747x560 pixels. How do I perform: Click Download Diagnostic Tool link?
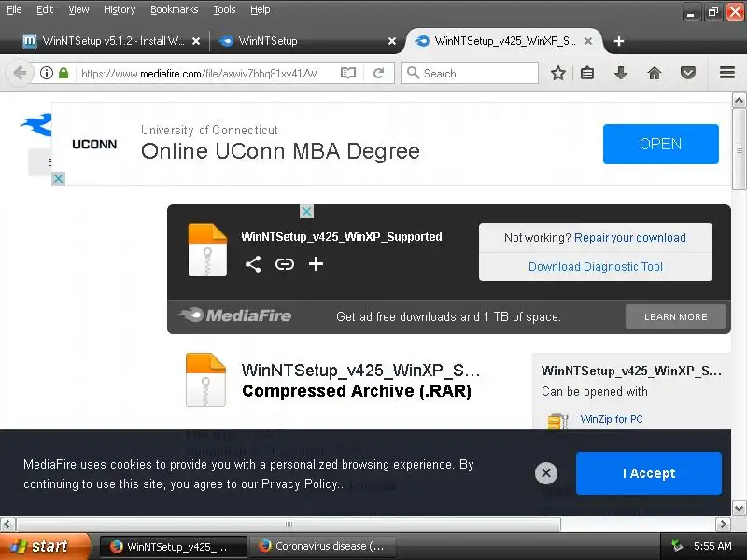(596, 267)
